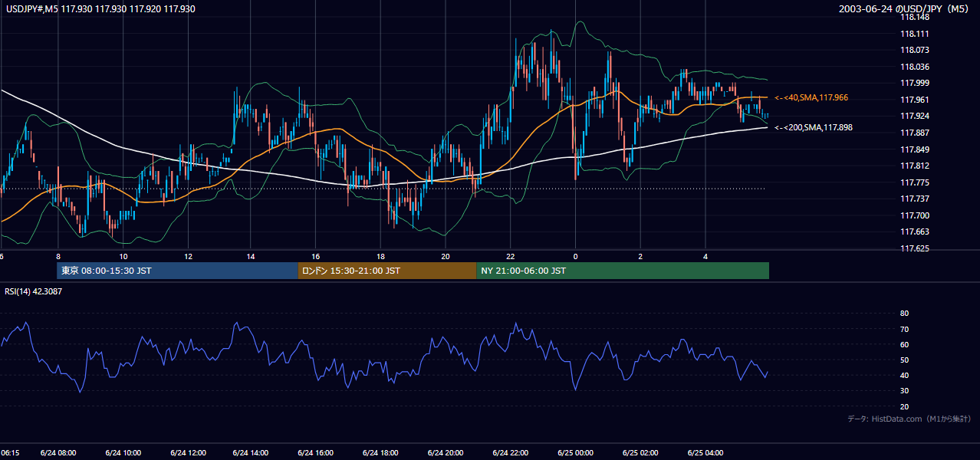Select the London 15:30-21:00 JST session bar
Image resolution: width=980 pixels, height=460 pixels.
point(386,271)
